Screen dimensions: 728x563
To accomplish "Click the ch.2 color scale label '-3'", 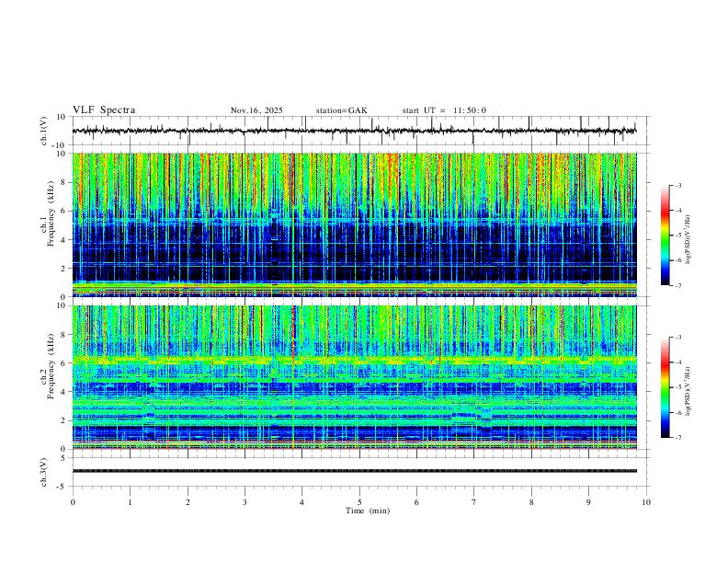I will tap(678, 338).
